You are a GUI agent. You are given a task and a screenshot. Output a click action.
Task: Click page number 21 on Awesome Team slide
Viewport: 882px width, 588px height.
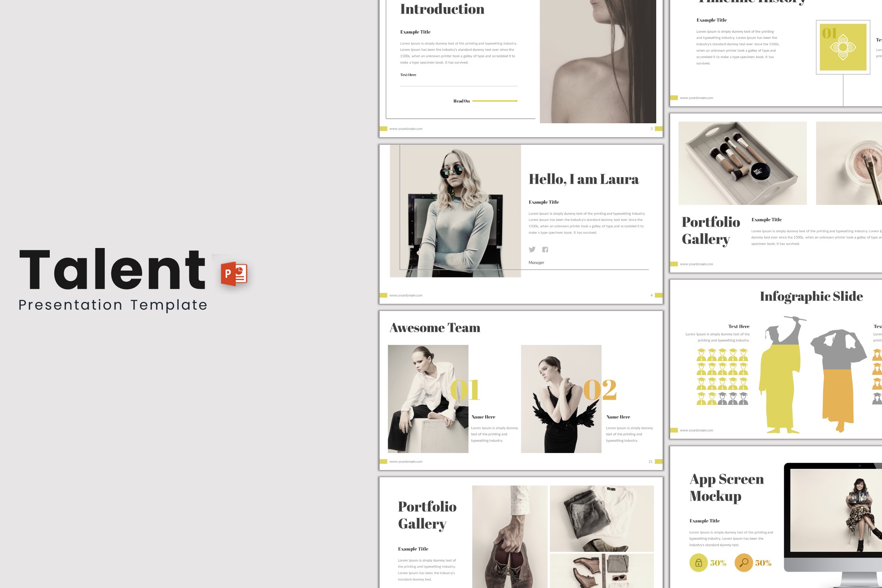point(651,462)
